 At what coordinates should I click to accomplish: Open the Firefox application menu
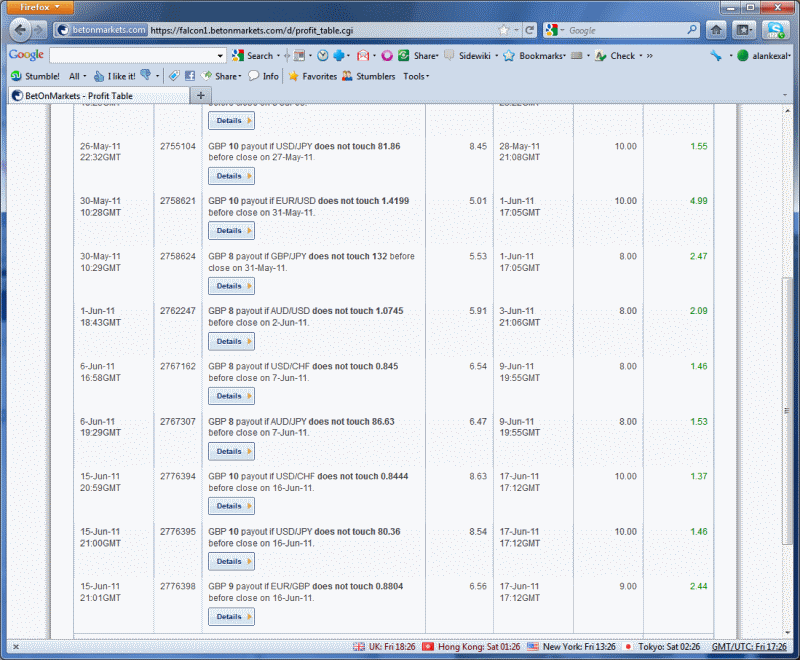40,7
